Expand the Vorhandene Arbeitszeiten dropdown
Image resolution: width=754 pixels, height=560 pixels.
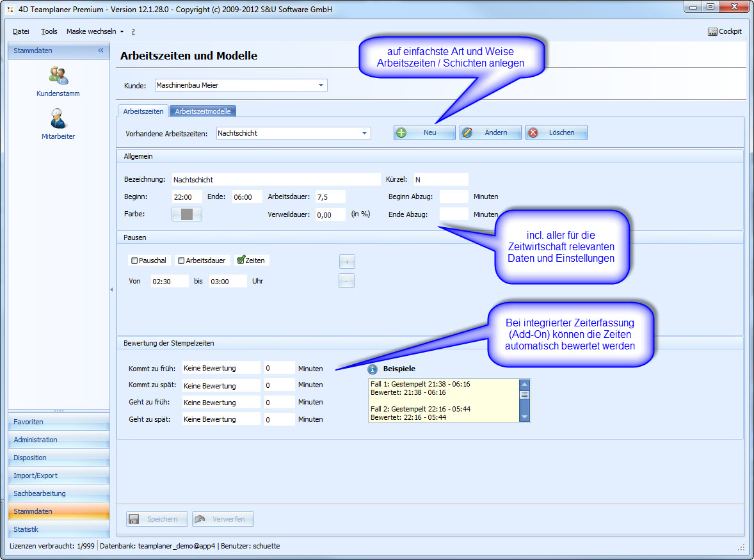(x=364, y=133)
